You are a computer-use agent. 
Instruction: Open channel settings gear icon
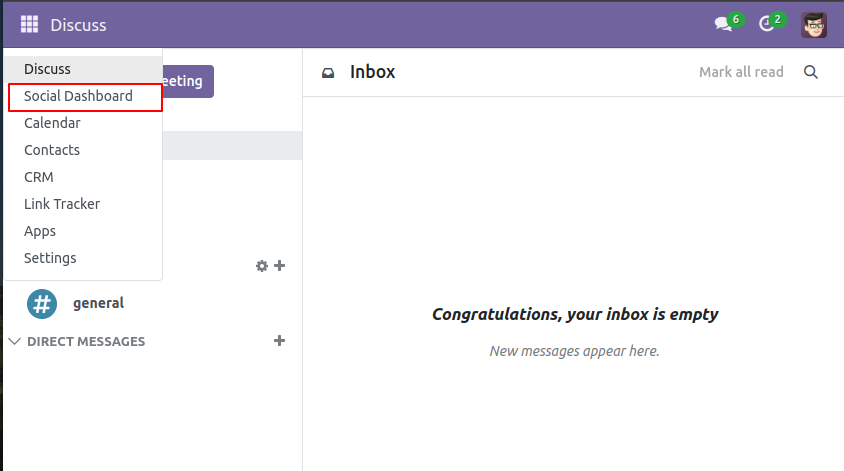pos(262,266)
